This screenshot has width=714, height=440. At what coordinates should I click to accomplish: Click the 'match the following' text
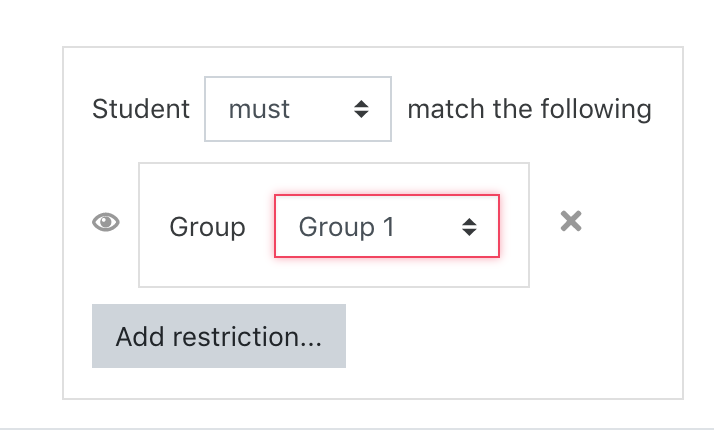[530, 109]
